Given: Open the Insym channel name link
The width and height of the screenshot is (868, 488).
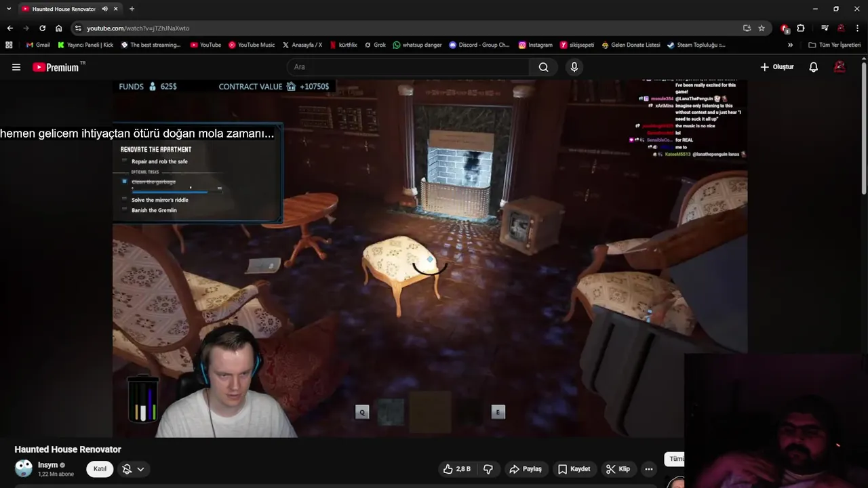Looking at the screenshot, I should coord(47,465).
